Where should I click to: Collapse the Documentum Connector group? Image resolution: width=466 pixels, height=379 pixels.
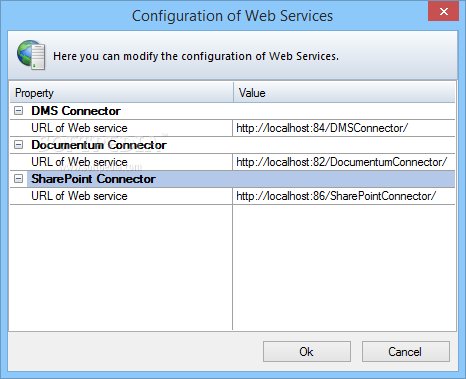pos(19,145)
